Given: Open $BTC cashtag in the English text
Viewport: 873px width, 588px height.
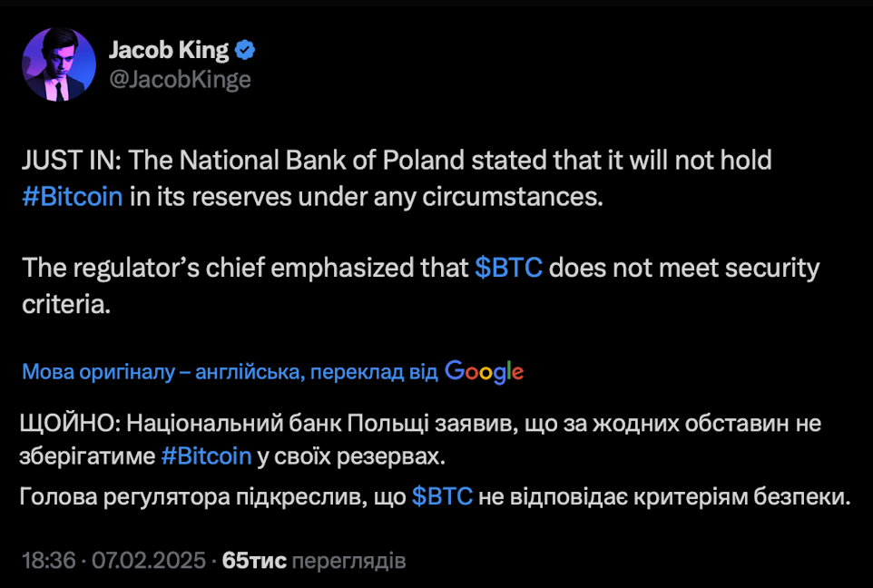Looking at the screenshot, I should point(508,268).
